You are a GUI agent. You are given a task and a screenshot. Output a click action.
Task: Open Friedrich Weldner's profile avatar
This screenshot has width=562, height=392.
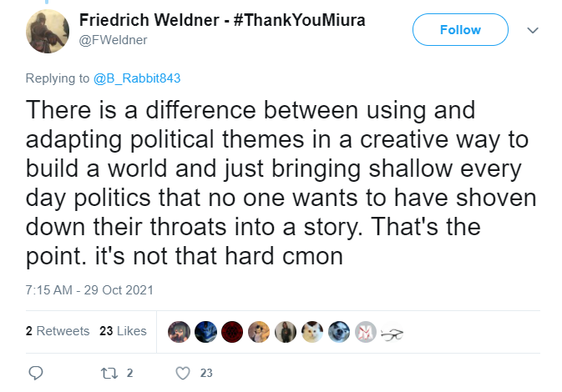coord(48,31)
